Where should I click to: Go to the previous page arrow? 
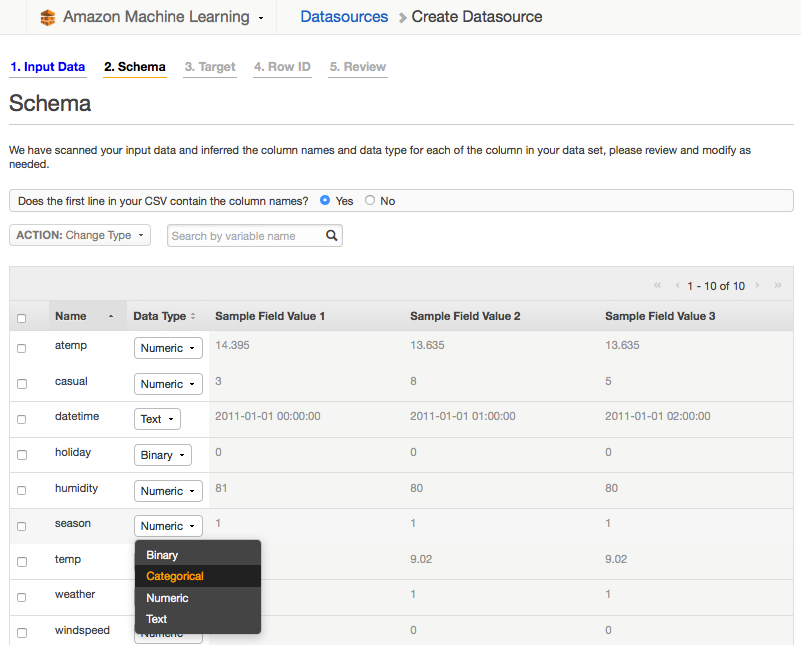coord(677,286)
